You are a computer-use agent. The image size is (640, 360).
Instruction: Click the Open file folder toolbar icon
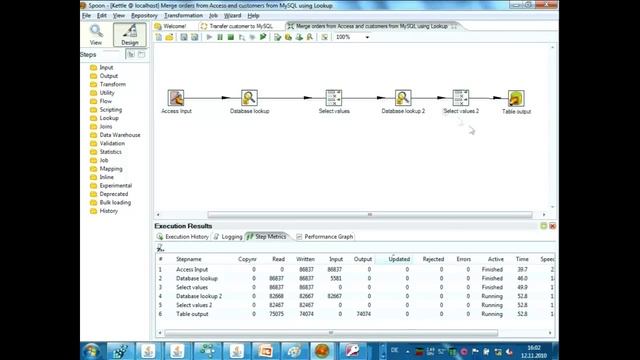coord(169,37)
